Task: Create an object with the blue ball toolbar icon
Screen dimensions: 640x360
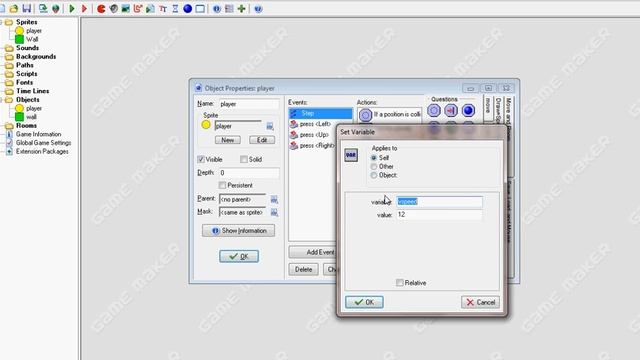Action: 187,9
